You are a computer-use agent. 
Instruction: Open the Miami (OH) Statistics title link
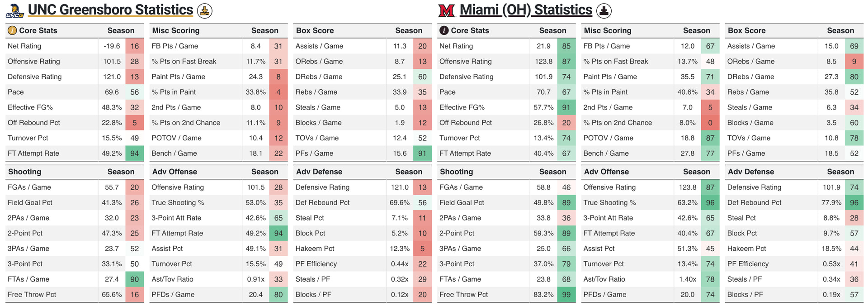tap(526, 10)
